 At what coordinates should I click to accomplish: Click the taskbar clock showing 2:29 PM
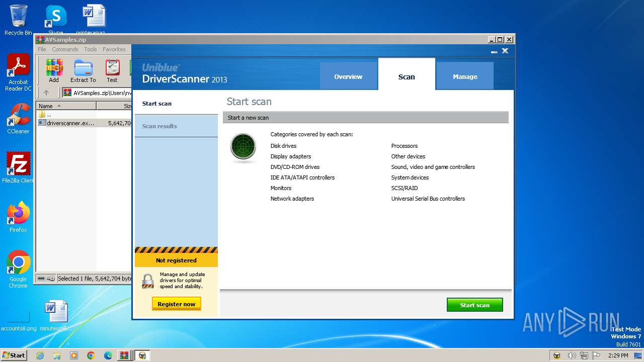coord(618,355)
